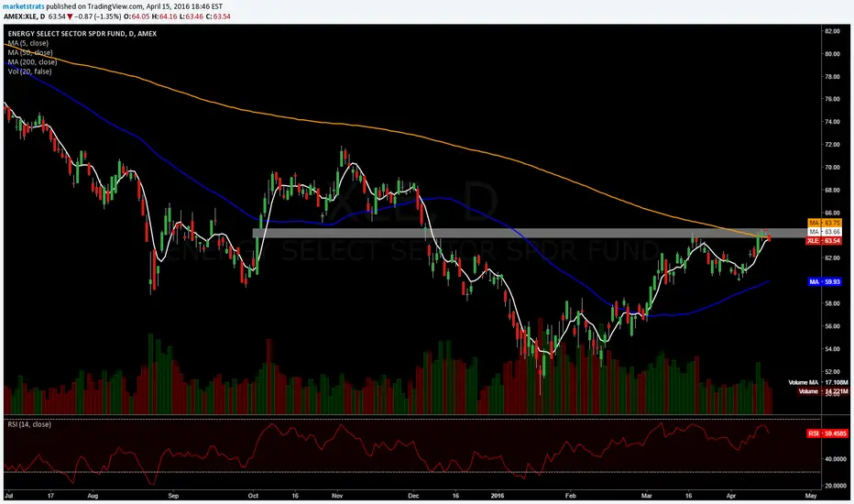
Task: Click the closing price C:63.54 value
Action: coord(218,16)
